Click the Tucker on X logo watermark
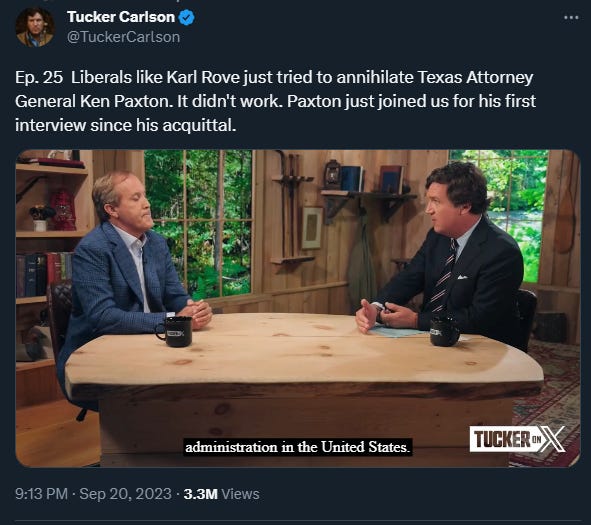591x525 pixels. tap(518, 439)
